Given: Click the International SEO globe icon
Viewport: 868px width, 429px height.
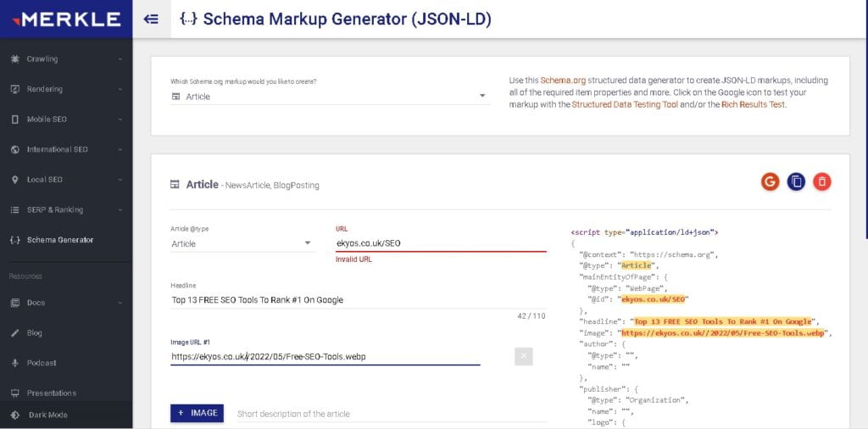Looking at the screenshot, I should click(x=15, y=149).
